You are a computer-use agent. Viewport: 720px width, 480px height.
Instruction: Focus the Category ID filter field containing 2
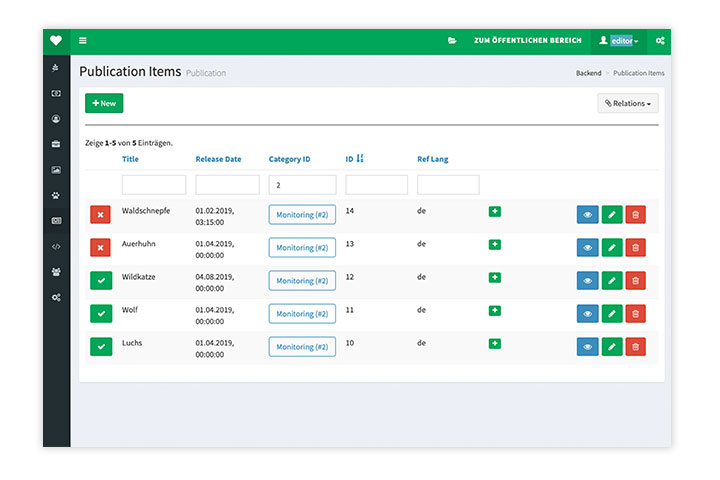coord(302,185)
